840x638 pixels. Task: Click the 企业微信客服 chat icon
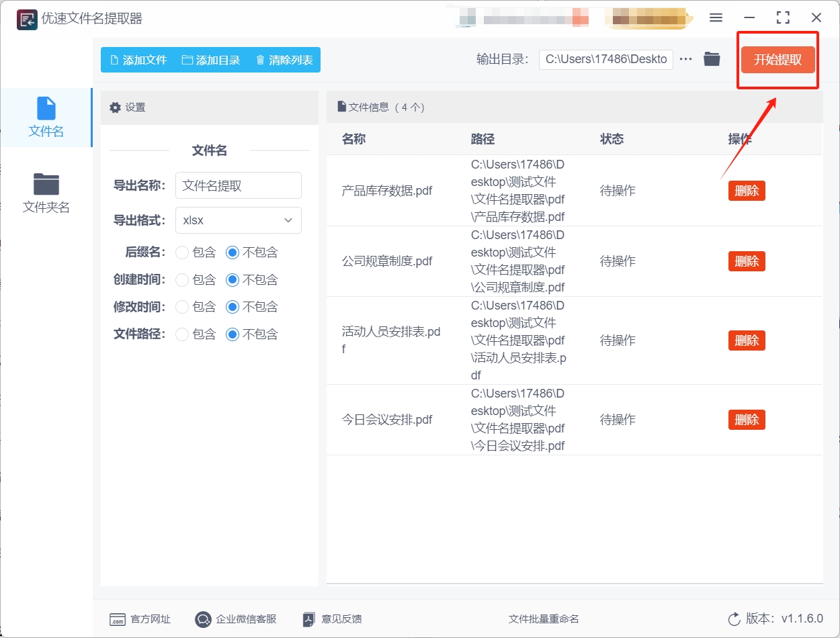pos(203,619)
